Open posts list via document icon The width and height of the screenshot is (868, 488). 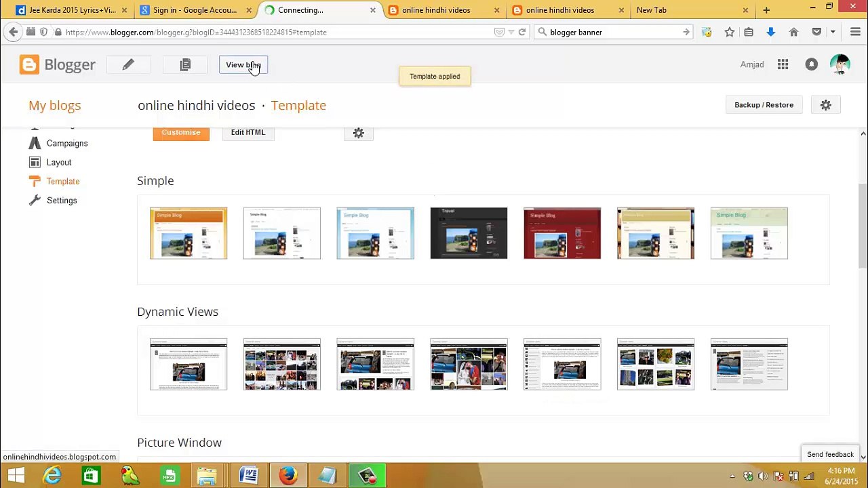point(185,64)
